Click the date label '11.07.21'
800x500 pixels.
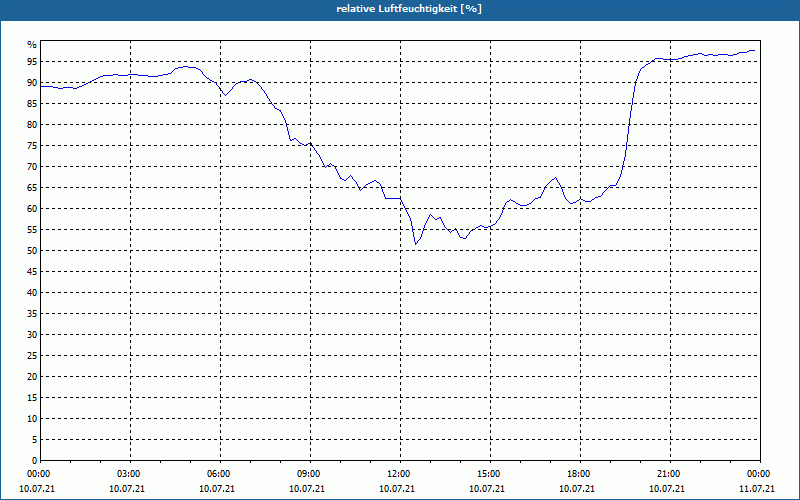757,489
